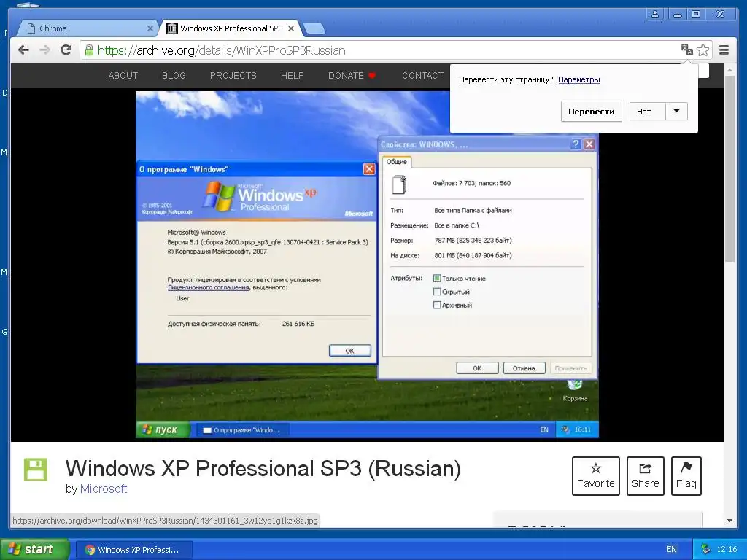Screen dimensions: 747x560
Task: Reload the archive.org page
Action: pos(66,50)
